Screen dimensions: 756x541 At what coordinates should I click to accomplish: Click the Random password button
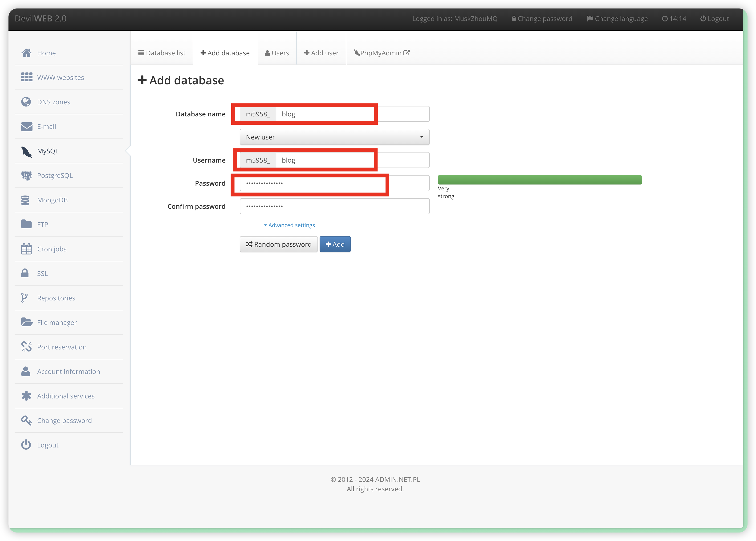[x=279, y=244]
